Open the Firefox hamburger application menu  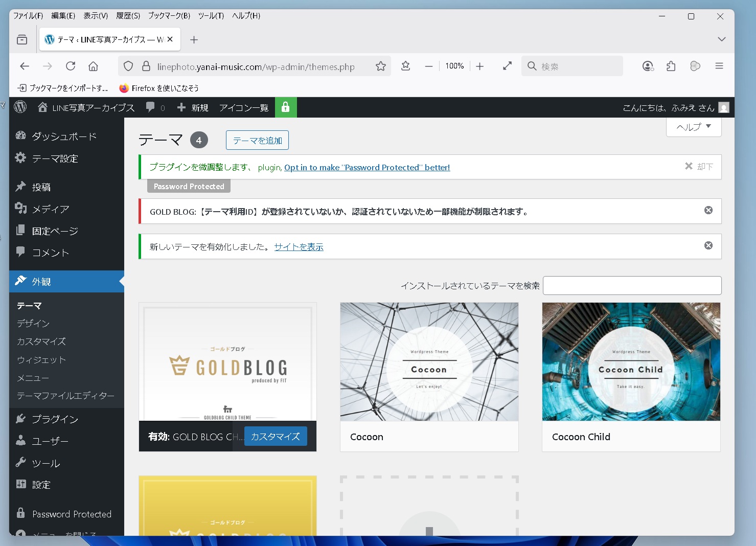[719, 66]
